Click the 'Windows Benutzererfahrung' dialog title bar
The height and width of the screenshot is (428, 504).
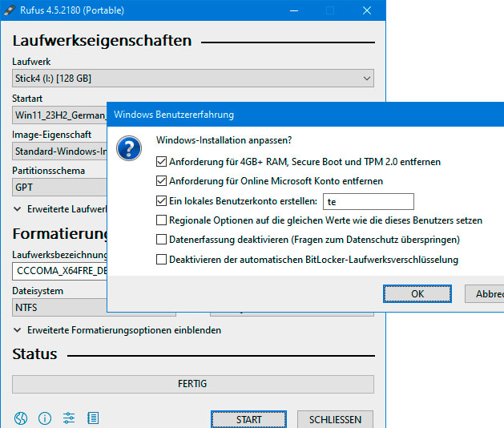point(305,115)
